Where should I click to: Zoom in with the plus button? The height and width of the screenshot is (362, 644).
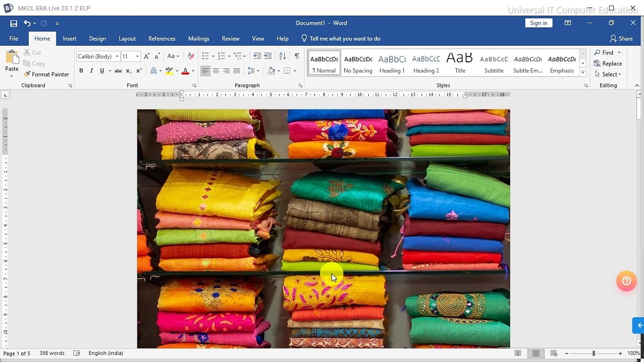620,353
